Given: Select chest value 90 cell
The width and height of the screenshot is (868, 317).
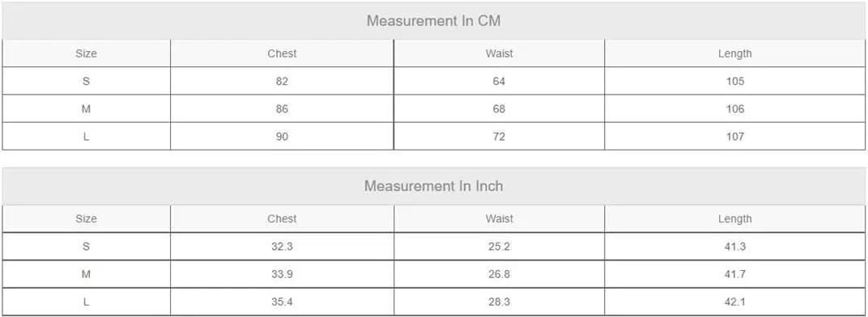Looking at the screenshot, I should click(282, 136).
